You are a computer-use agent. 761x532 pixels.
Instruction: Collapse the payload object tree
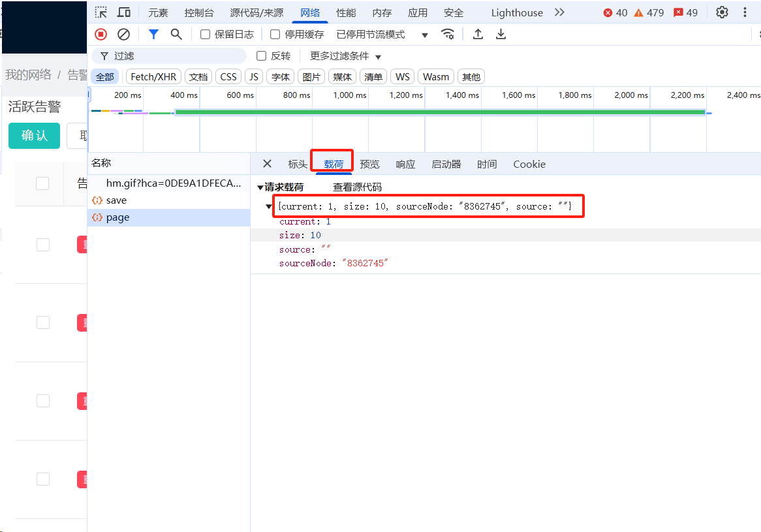(x=268, y=206)
